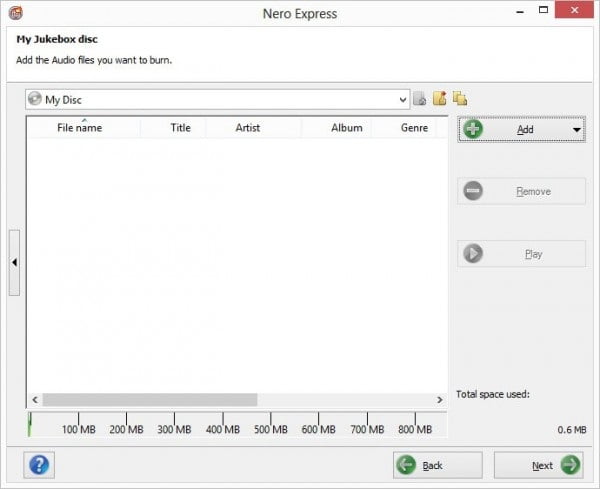Click the horizontal scrollbar thumb
This screenshot has height=489, width=600.
(150, 399)
